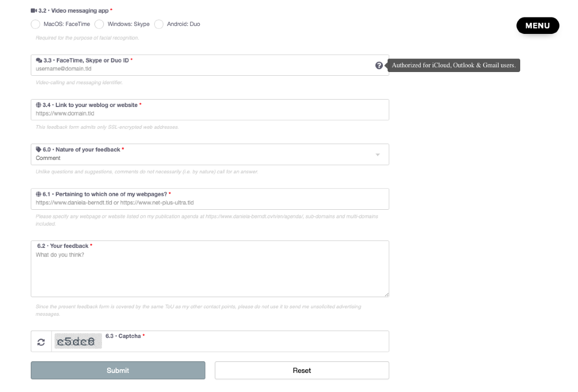Select the MacOS: FaceTime radio button
The width and height of the screenshot is (578, 392).
(36, 24)
